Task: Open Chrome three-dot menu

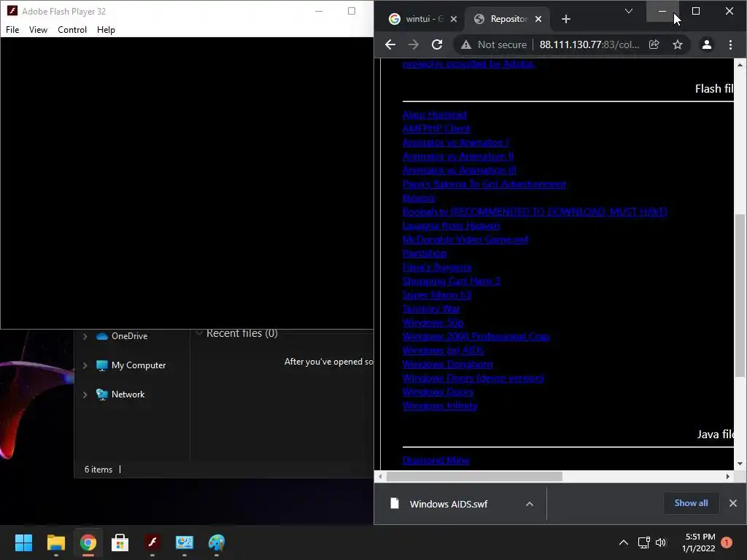Action: 730,44
